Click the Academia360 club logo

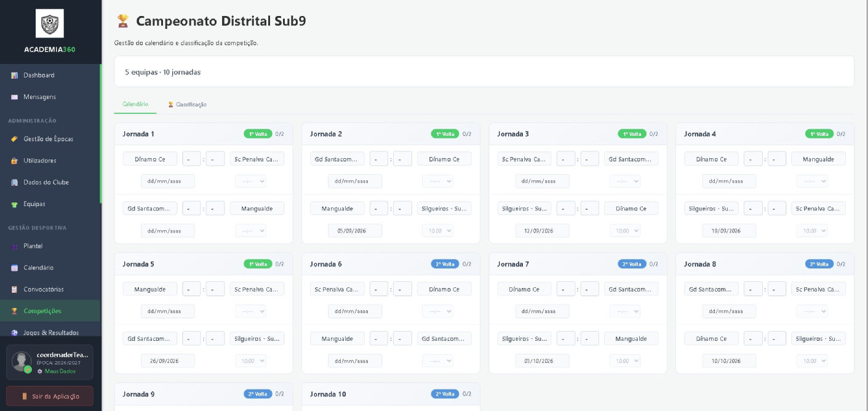pyautogui.click(x=50, y=23)
